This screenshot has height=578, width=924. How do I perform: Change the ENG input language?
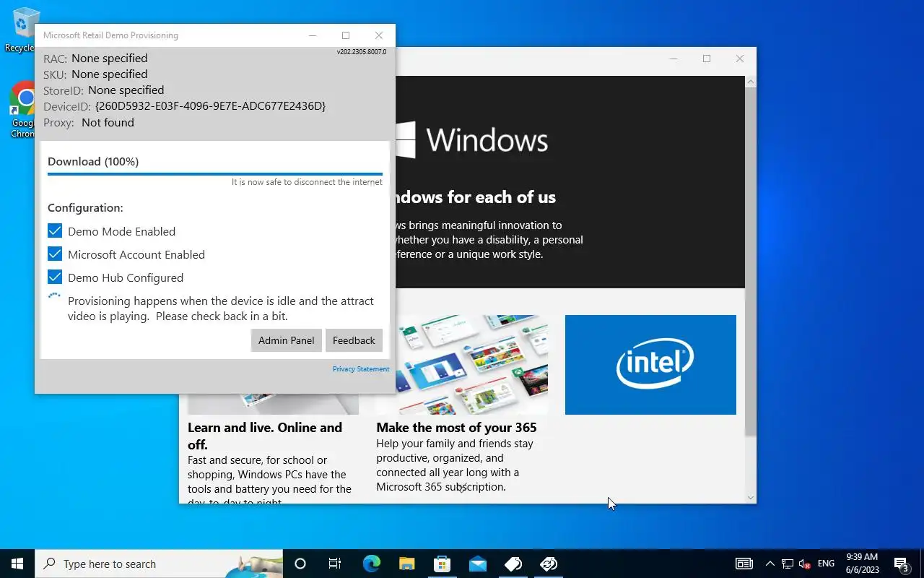826,564
